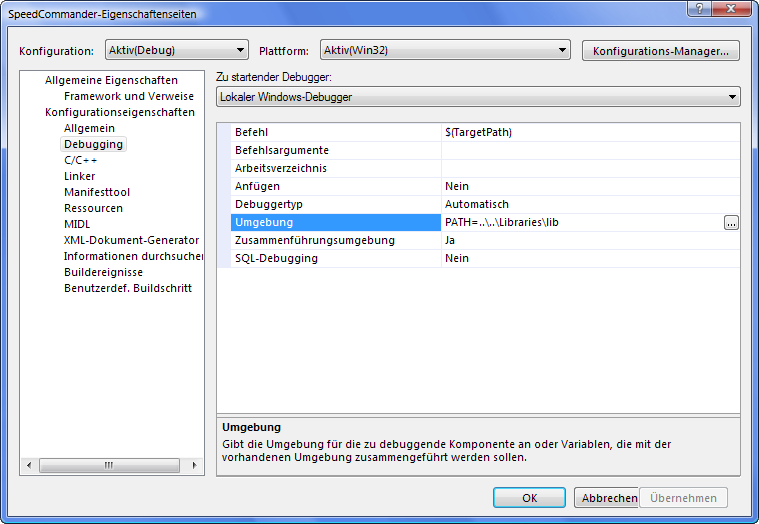This screenshot has height=524, width=759.
Task: Open the Konfiguration dropdown Aktiv(Debug)
Action: pos(177,50)
